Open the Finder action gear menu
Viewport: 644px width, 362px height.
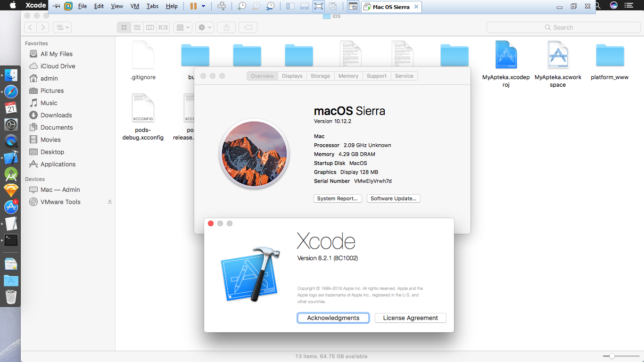[206, 27]
